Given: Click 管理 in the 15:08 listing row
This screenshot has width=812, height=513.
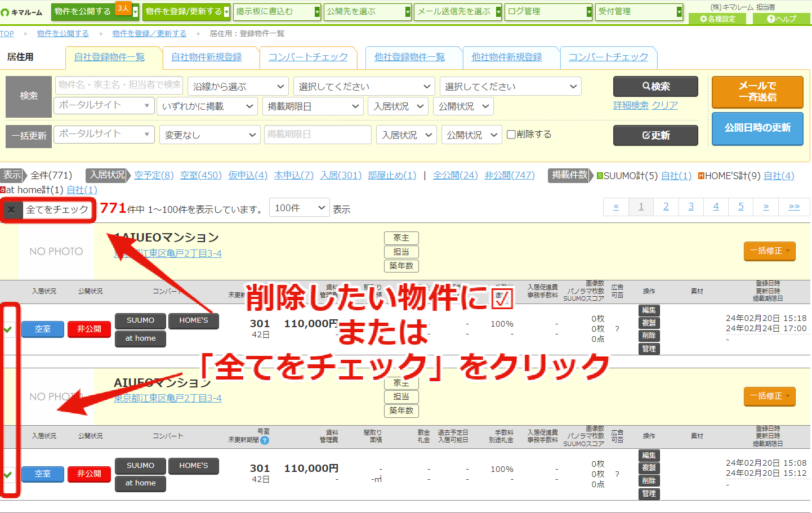Looking at the screenshot, I should coord(649,493).
